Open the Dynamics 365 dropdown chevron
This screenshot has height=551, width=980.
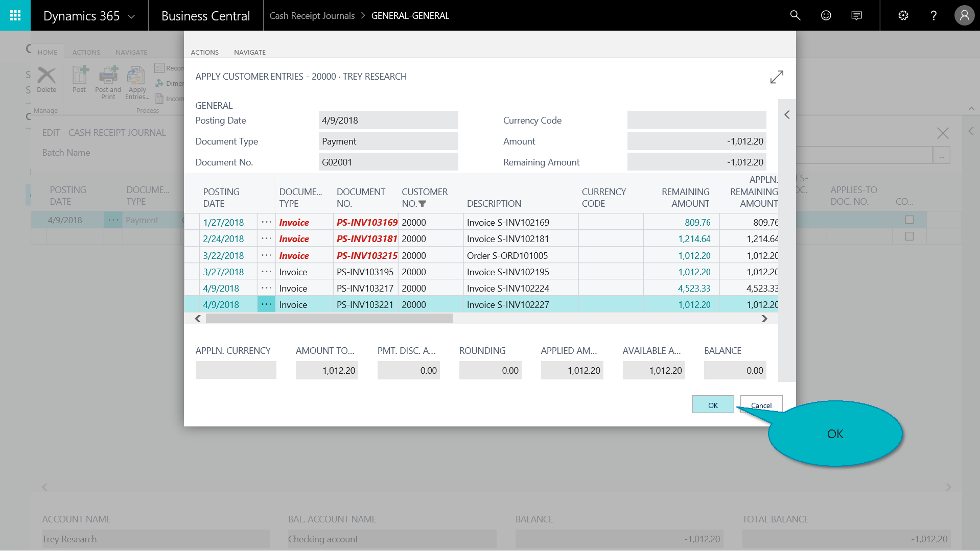coord(131,16)
